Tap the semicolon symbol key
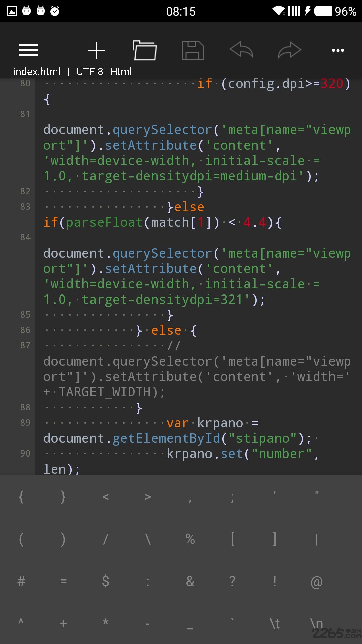This screenshot has height=644, width=362. pos(232,497)
